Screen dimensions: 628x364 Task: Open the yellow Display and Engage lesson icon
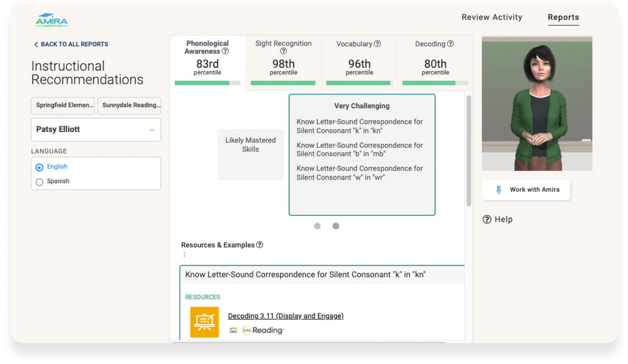(x=204, y=322)
